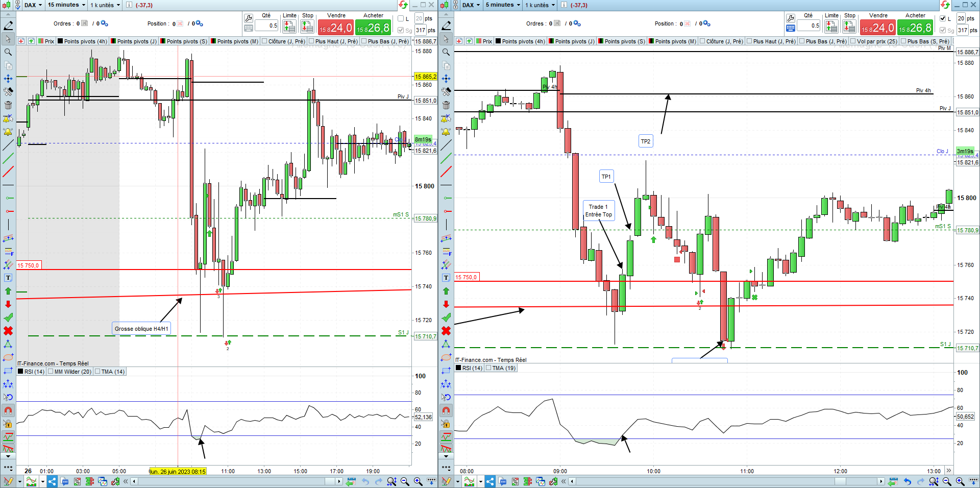
Task: Toggle the magnet snap tool in left chart
Action: pos(8,410)
